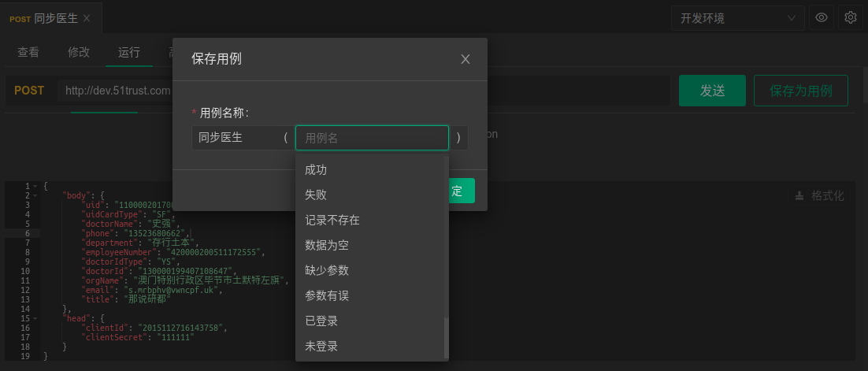Image resolution: width=868 pixels, height=371 pixels.
Task: Pick the 记录不存在 option
Action: (x=332, y=220)
